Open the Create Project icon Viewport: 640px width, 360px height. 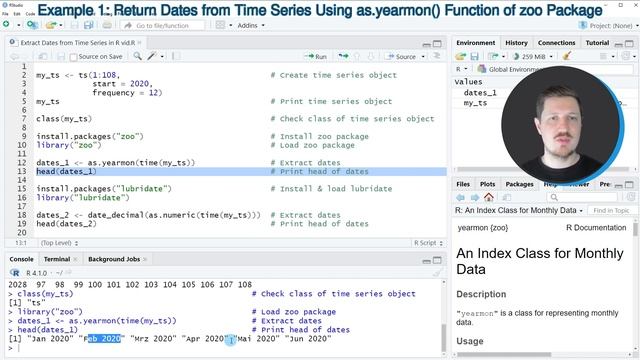32,25
